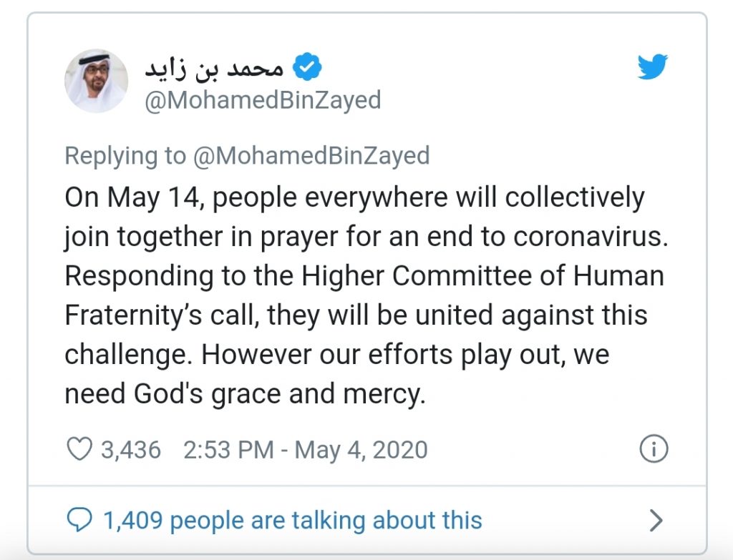Image resolution: width=733 pixels, height=560 pixels.
Task: Click the 3,436 likes count
Action: point(131,450)
